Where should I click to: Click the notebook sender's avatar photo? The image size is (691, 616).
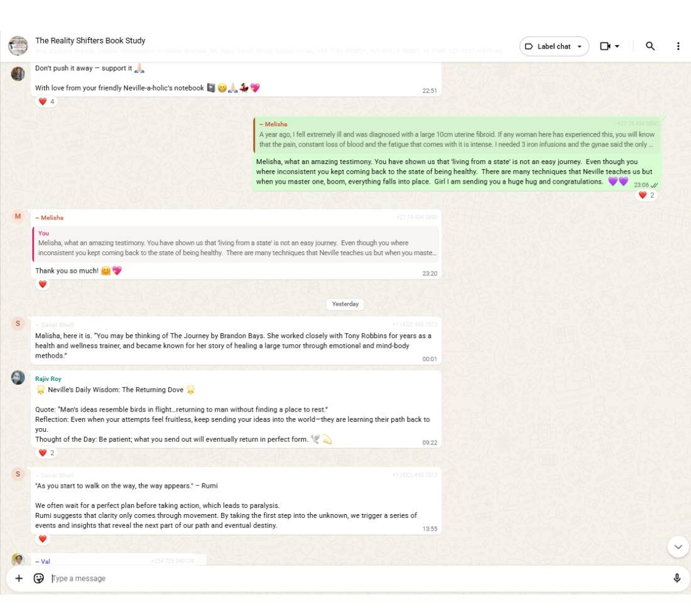tap(18, 74)
